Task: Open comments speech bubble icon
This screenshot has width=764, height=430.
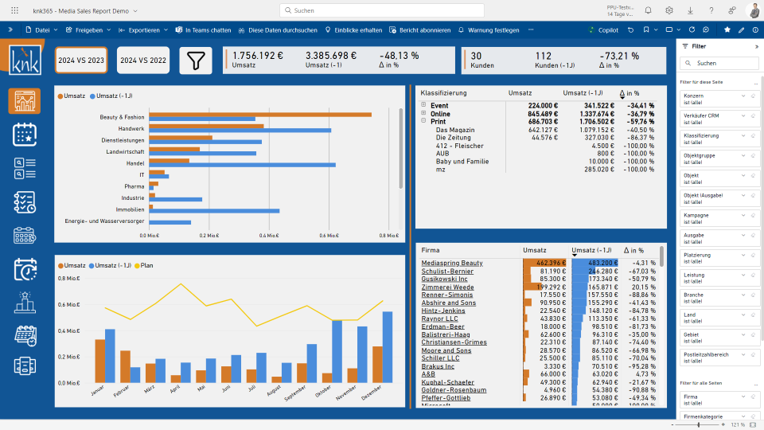Action: [706, 30]
